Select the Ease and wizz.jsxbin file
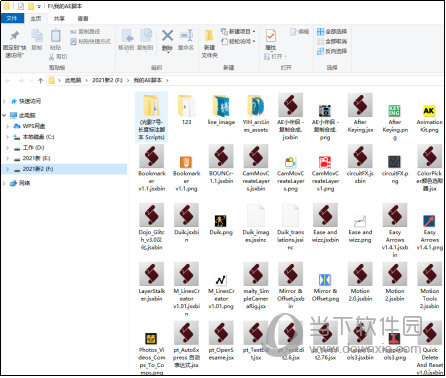The width and height of the screenshot is (446, 378). (325, 224)
